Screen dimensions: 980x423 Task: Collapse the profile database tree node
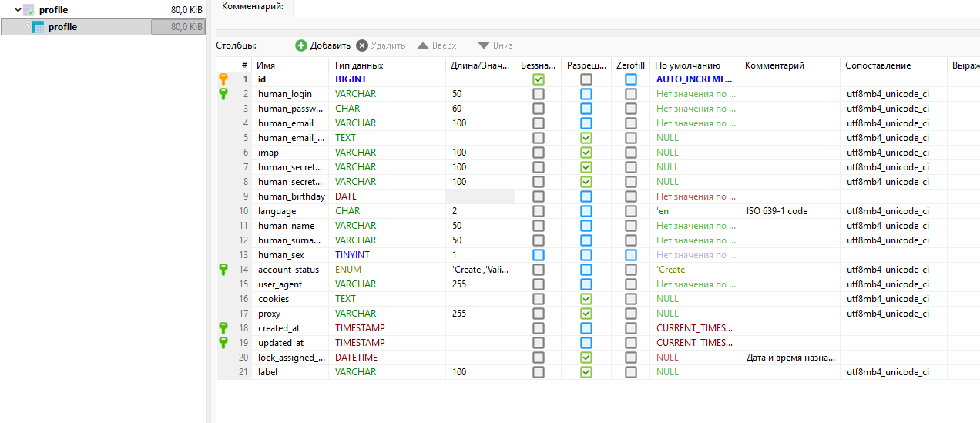tap(18, 10)
